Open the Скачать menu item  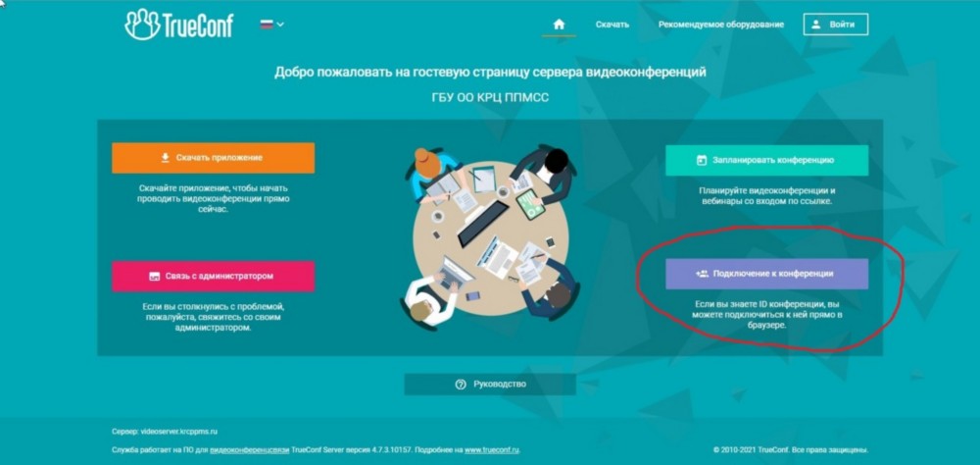612,25
